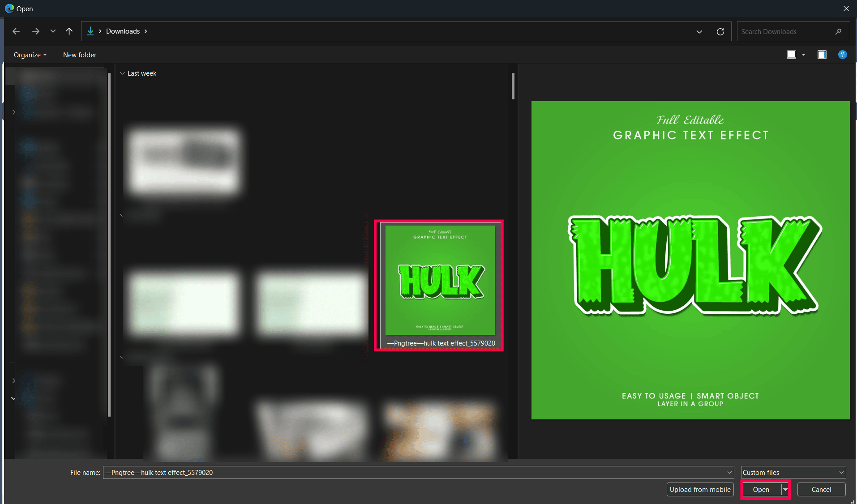This screenshot has height=504, width=857.
Task: Cancel the Open dialog
Action: (x=822, y=490)
